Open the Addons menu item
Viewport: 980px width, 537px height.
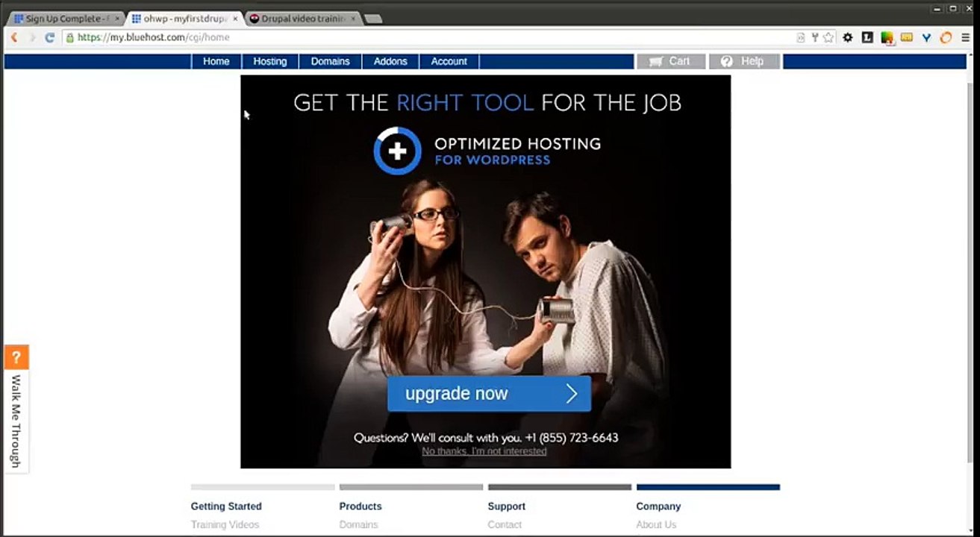point(390,62)
